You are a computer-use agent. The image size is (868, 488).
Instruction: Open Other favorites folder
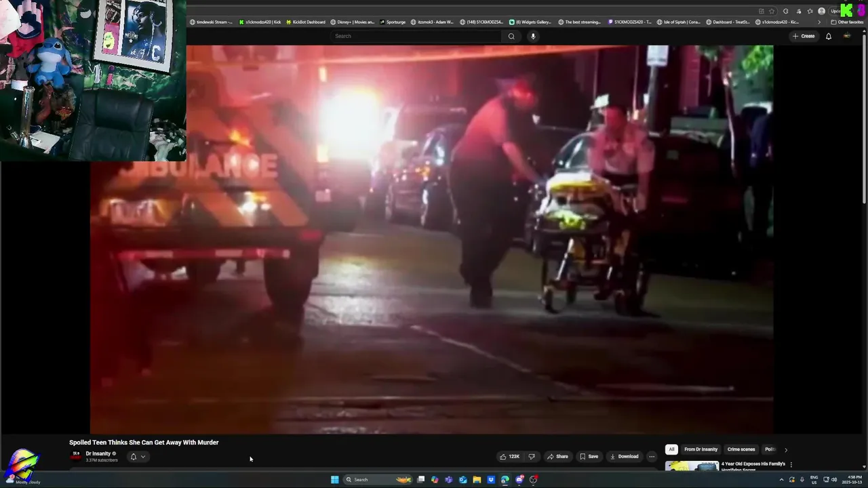coord(847,22)
